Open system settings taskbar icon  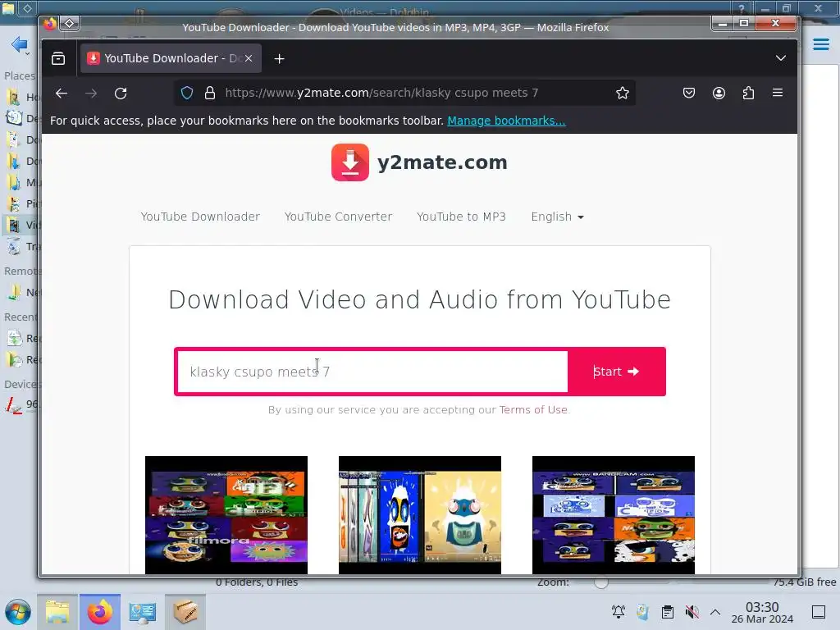point(143,612)
